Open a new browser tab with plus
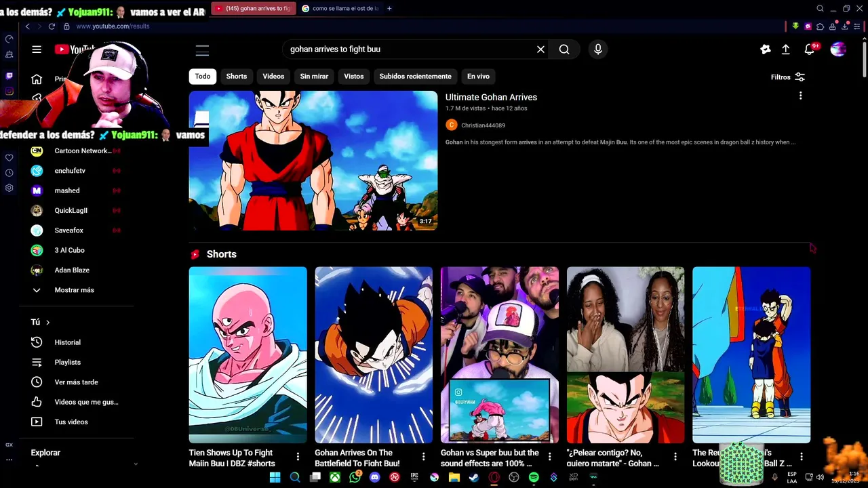This screenshot has width=868, height=488. click(389, 8)
